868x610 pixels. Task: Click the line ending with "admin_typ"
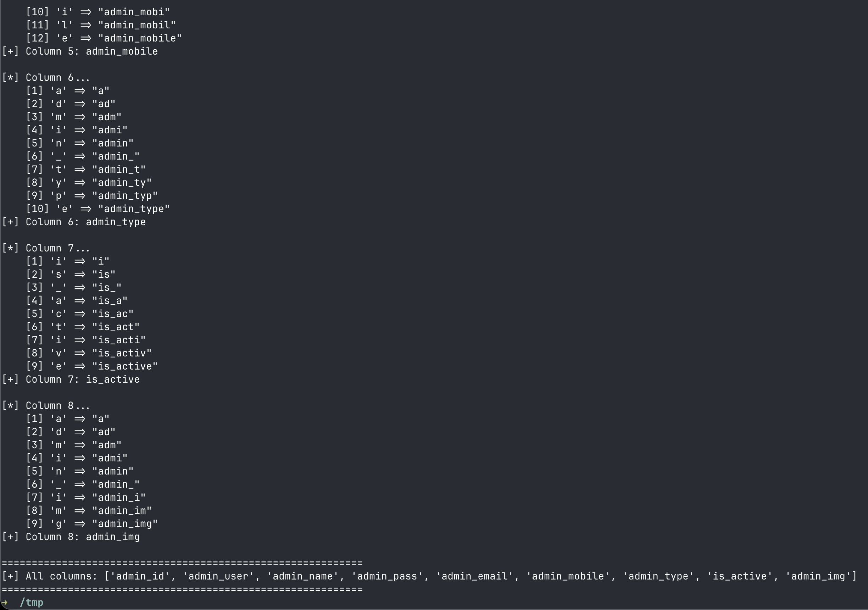[x=91, y=195]
